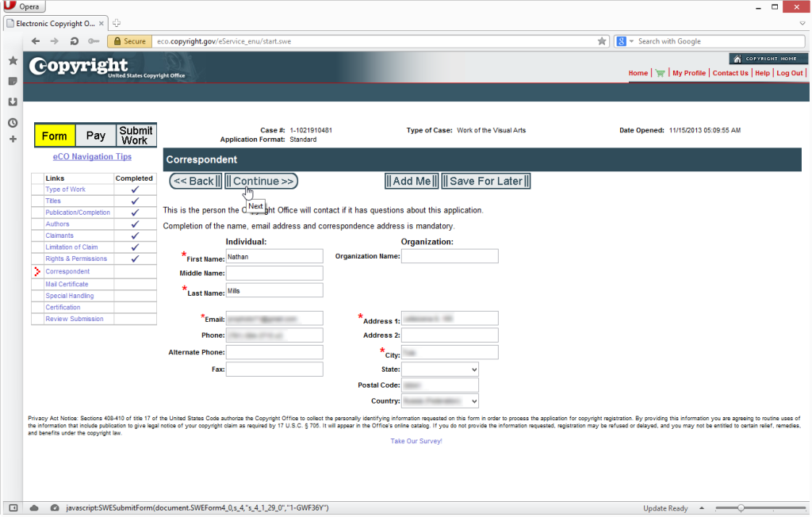Open History clock panel in sidebar

point(13,123)
